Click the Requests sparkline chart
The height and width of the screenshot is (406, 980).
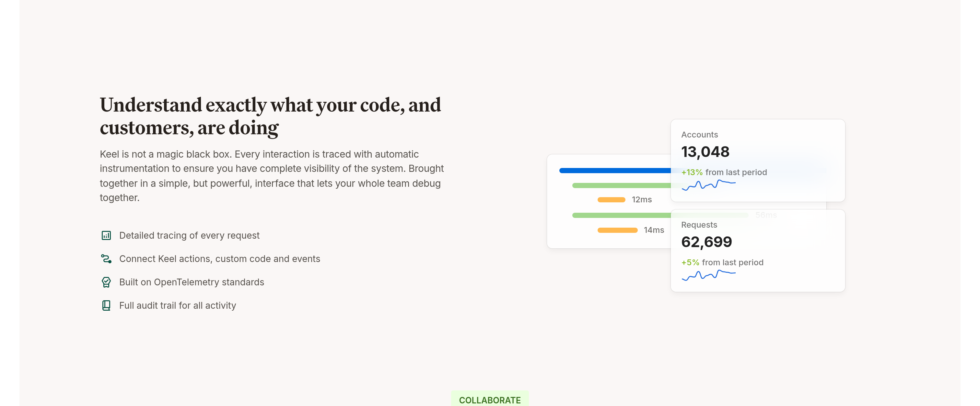coord(708,275)
